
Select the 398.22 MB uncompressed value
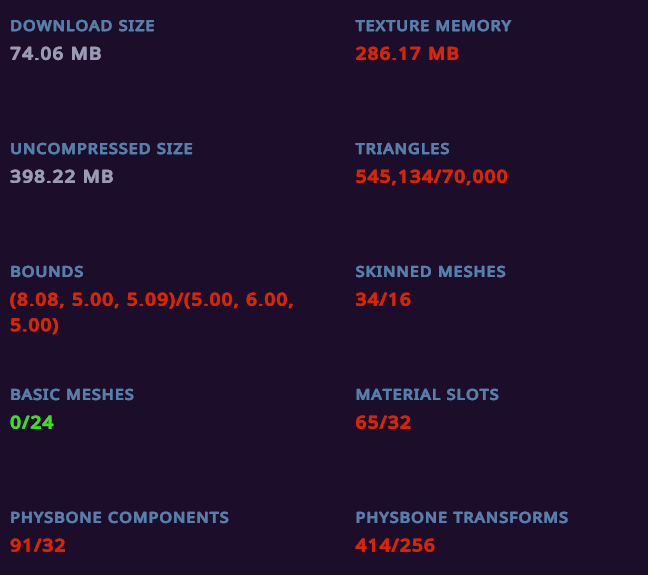(x=62, y=177)
